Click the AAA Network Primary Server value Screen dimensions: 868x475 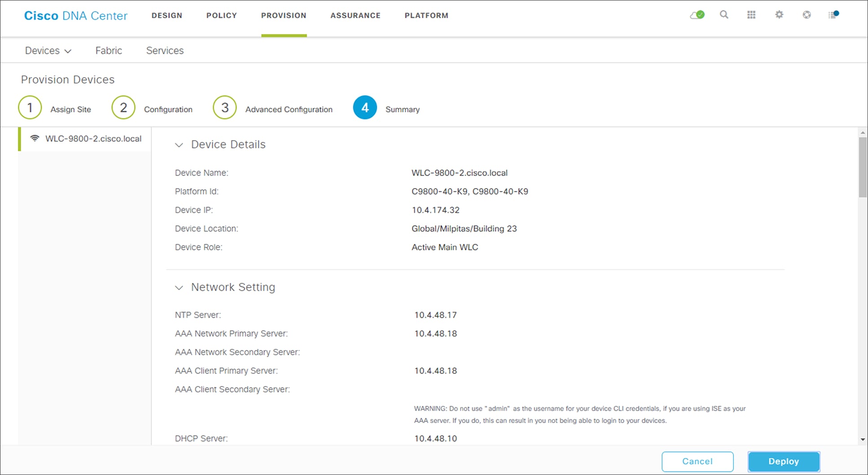click(436, 334)
